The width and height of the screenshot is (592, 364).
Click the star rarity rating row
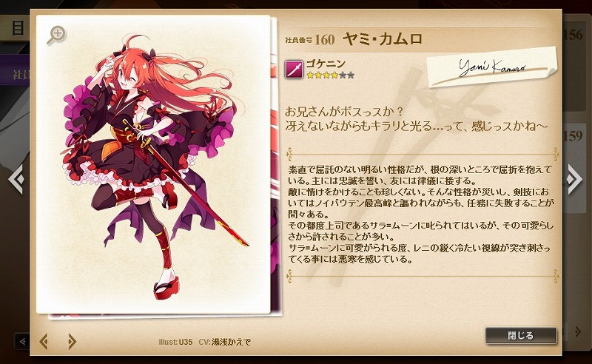click(330, 75)
